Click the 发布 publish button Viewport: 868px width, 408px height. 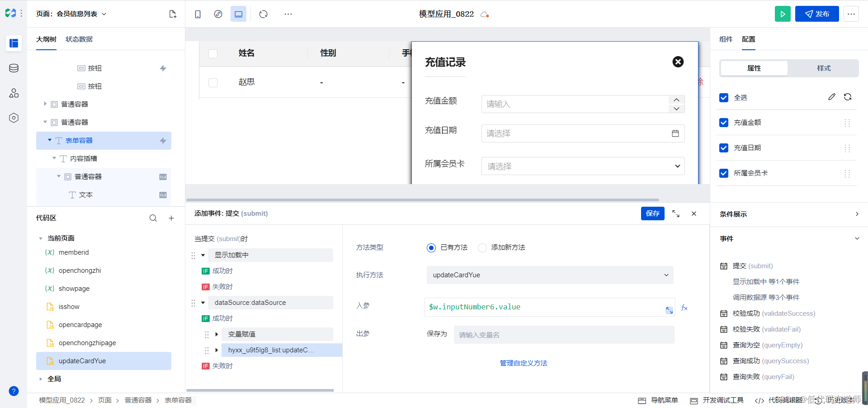click(x=817, y=14)
